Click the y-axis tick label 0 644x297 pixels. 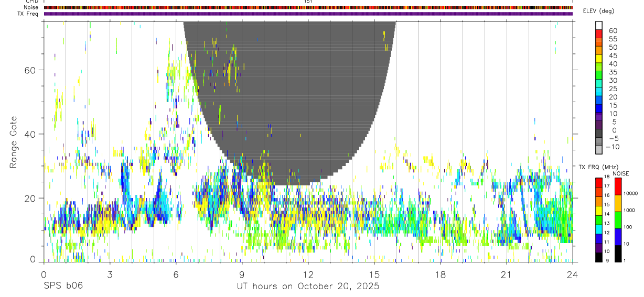click(x=33, y=259)
